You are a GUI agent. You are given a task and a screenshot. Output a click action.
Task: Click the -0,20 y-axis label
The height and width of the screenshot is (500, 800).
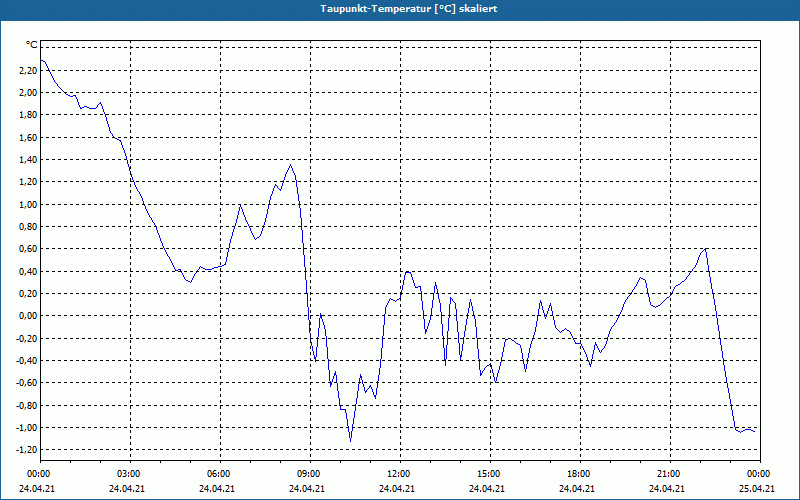[27, 338]
